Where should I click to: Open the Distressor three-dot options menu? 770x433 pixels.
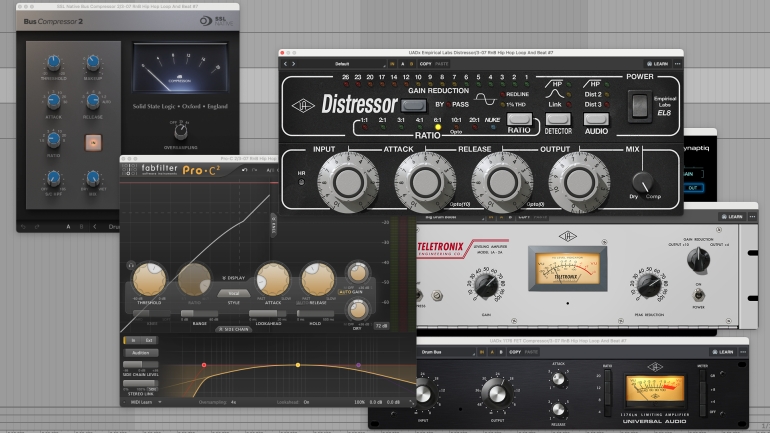point(678,64)
